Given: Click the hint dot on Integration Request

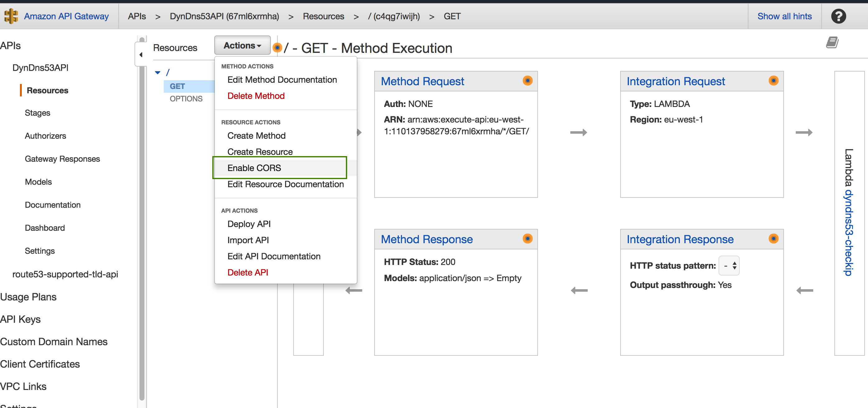Looking at the screenshot, I should coord(773,81).
